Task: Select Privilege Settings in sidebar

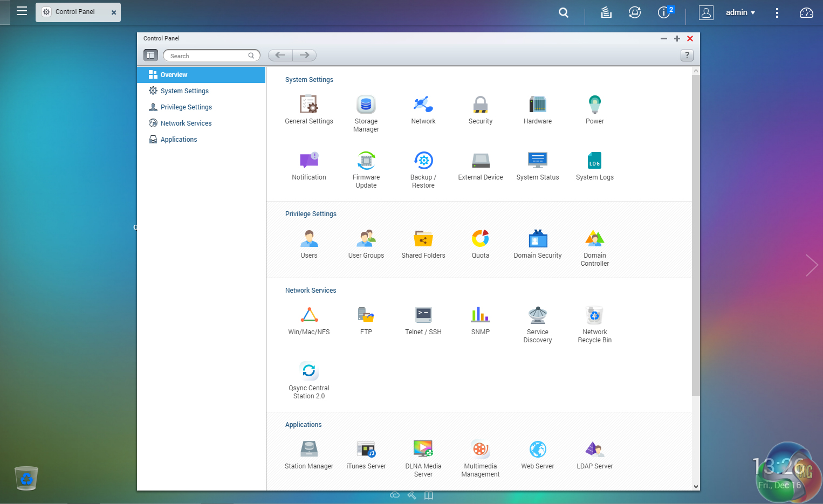Action: [186, 107]
